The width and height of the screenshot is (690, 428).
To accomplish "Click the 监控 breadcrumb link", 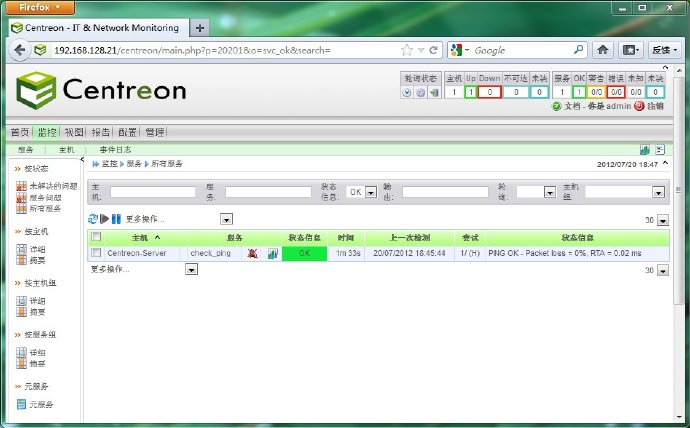I will point(110,164).
